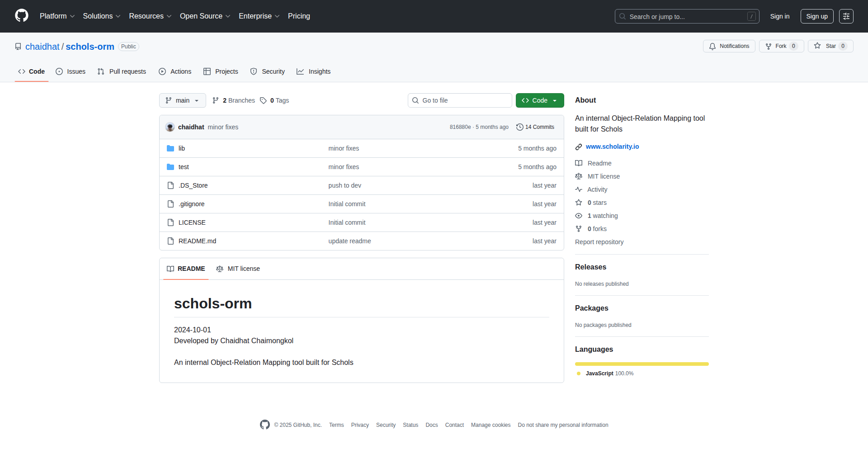Screen dimensions: 868x449
Task: Click Report repository
Action: 599,242
